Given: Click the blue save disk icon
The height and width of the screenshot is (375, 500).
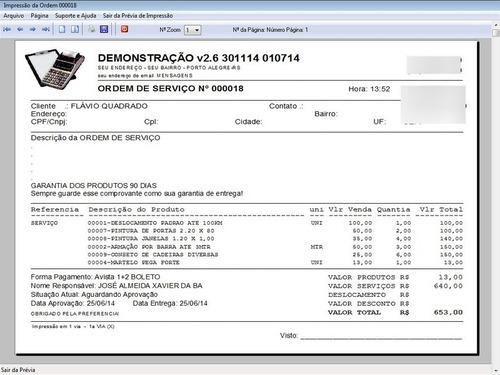Looking at the screenshot, I should click(x=104, y=29).
